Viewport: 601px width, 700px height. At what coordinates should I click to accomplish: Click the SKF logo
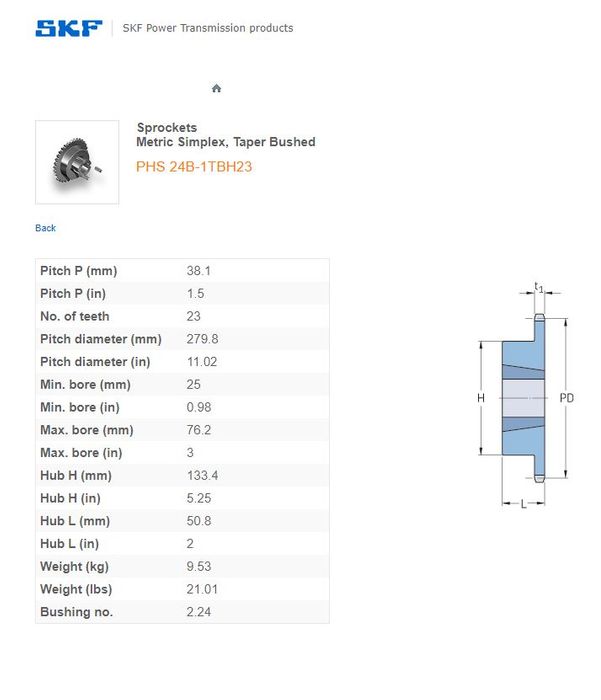[69, 28]
